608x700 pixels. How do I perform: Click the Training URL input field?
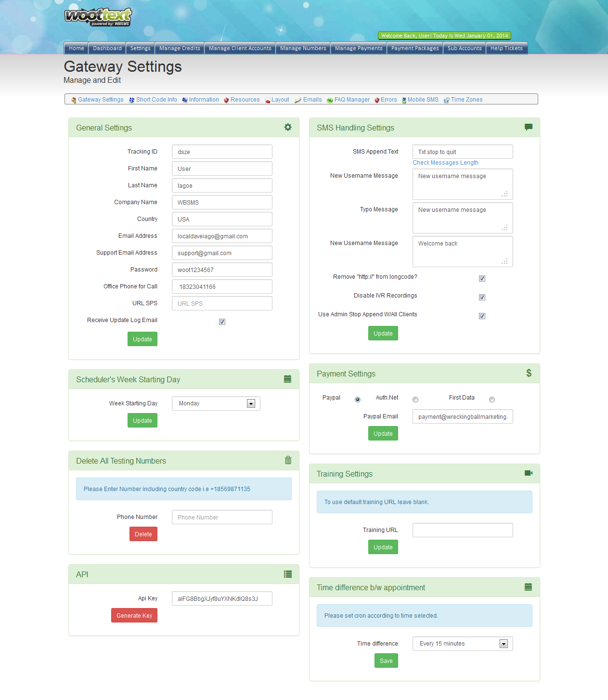(x=463, y=530)
